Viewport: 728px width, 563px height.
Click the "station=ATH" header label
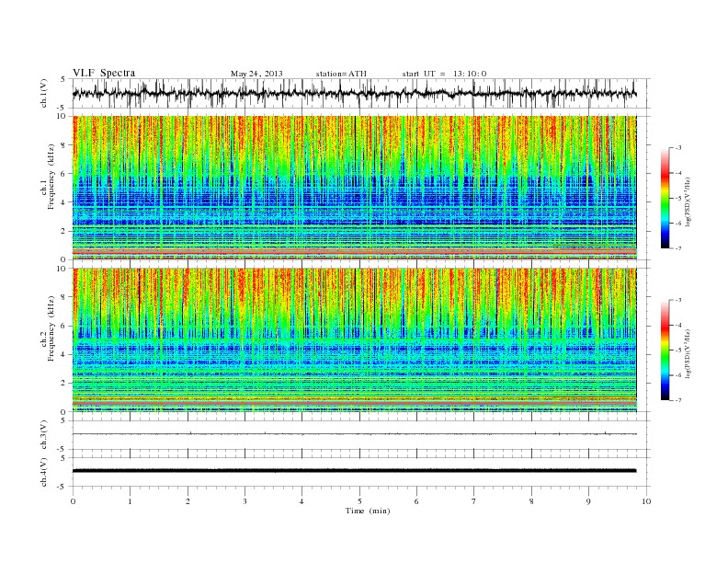tap(341, 74)
